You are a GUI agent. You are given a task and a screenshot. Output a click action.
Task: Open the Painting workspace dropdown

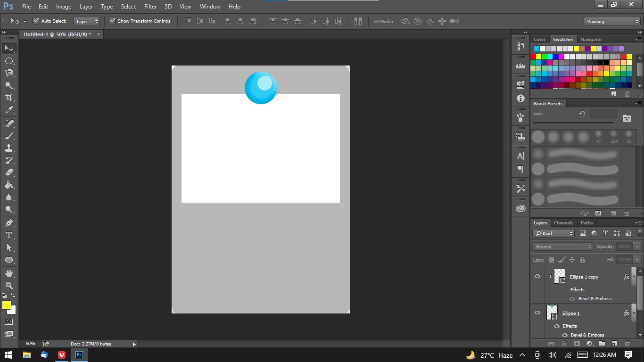pyautogui.click(x=611, y=21)
